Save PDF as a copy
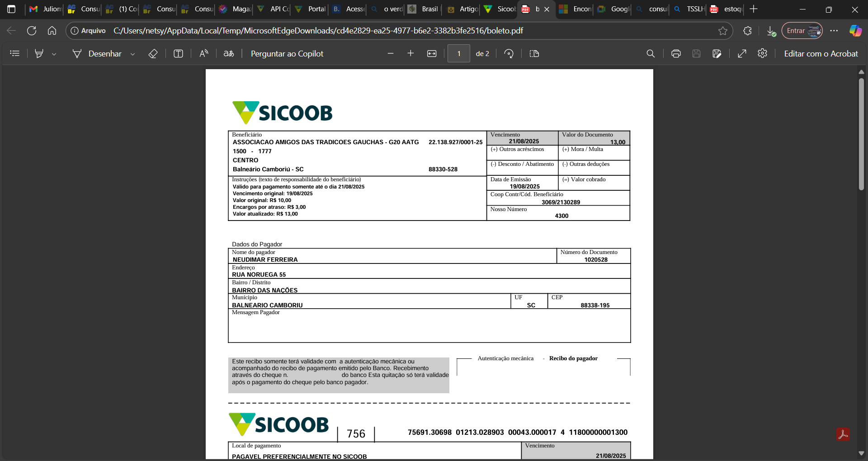This screenshot has height=461, width=868. tap(717, 53)
